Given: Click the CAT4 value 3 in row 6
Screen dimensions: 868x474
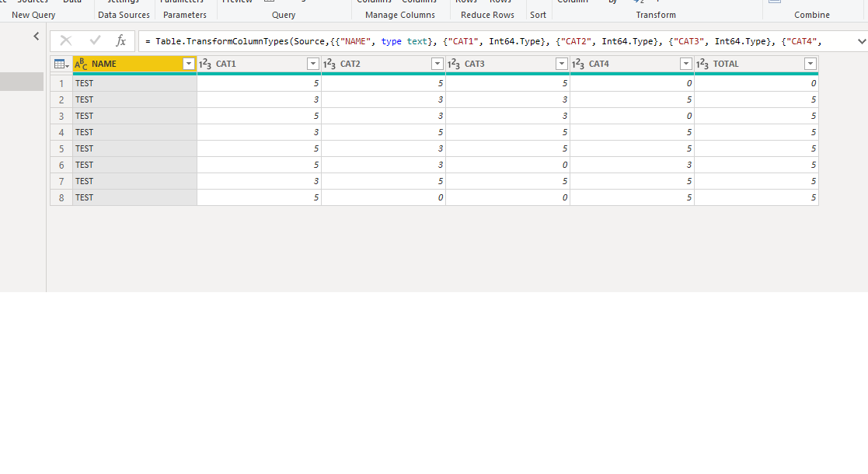Looking at the screenshot, I should coord(633,165).
